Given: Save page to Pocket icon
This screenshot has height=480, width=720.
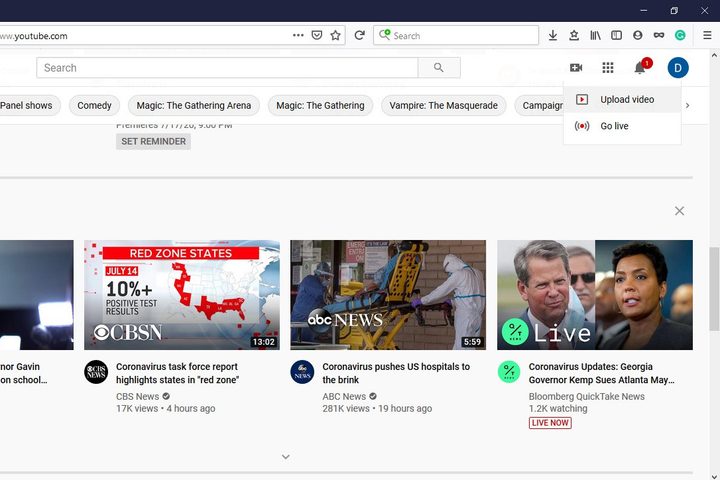Looking at the screenshot, I should click(317, 35).
